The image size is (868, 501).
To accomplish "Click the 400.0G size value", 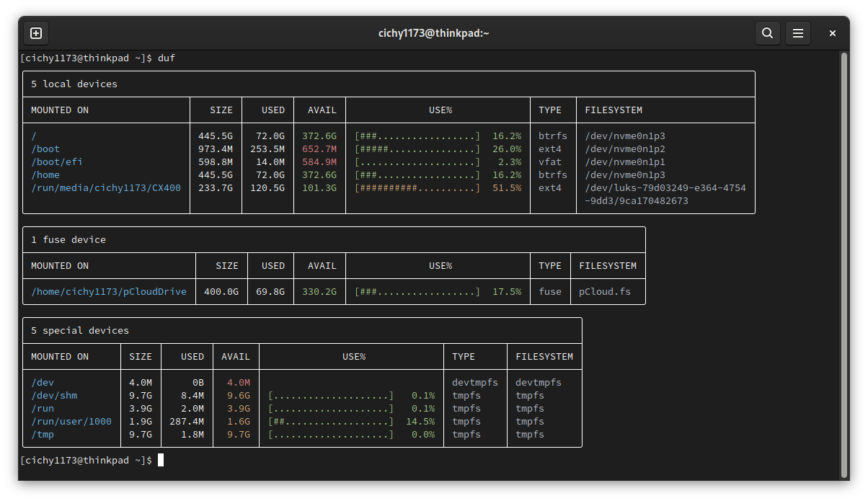I will [221, 291].
